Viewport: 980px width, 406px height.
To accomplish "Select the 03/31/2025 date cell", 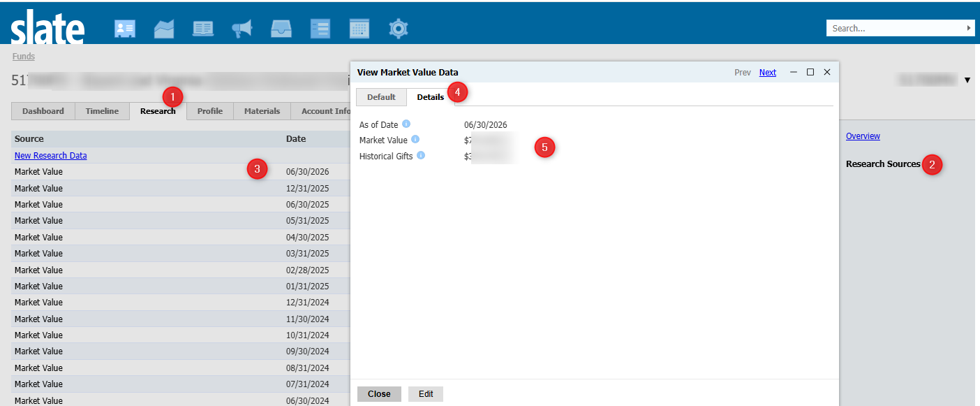I will tap(307, 254).
